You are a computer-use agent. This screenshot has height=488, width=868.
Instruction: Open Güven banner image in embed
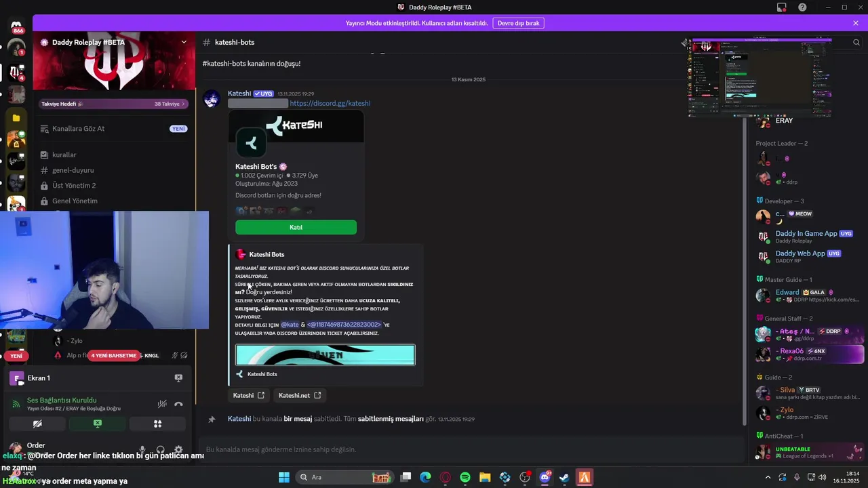click(x=325, y=355)
